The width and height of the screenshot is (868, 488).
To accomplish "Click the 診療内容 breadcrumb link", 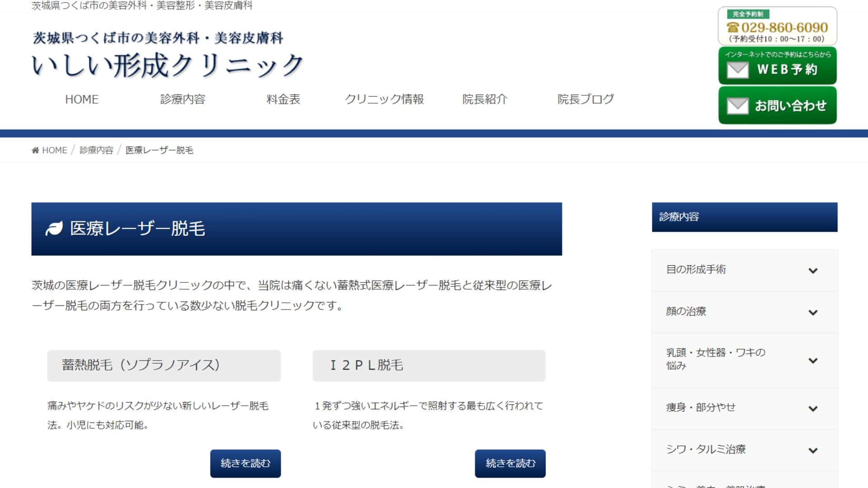I will 96,150.
